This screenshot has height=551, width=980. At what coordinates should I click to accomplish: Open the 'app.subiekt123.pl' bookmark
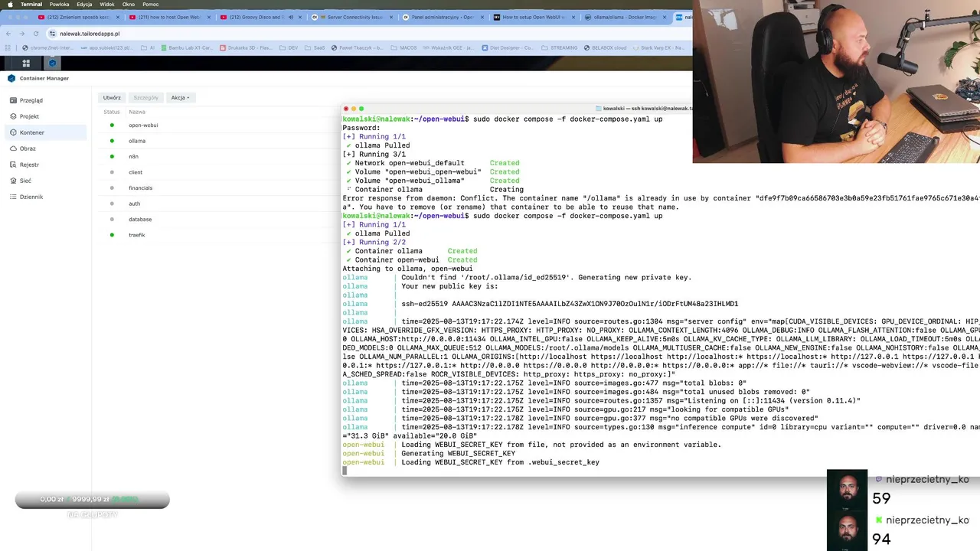(107, 47)
